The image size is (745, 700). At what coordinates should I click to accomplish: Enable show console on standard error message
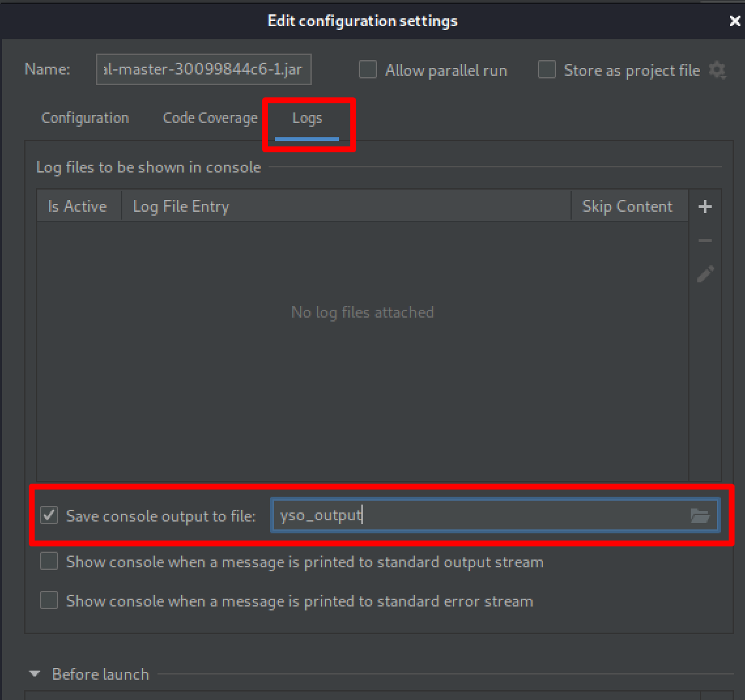click(x=48, y=600)
